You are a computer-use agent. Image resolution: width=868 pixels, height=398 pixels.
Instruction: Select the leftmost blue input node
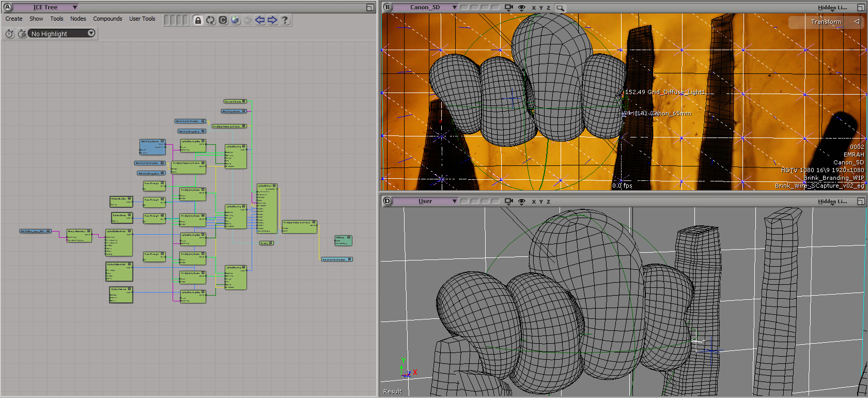pos(36,231)
